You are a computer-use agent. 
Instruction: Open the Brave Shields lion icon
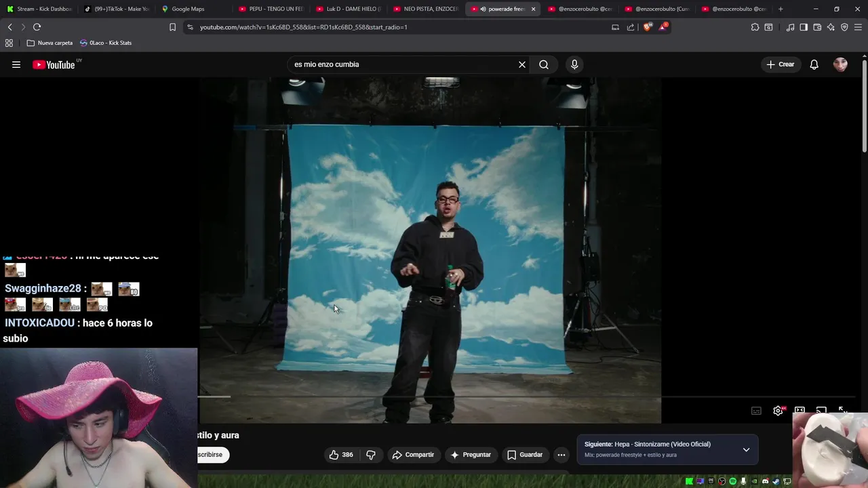pyautogui.click(x=648, y=27)
